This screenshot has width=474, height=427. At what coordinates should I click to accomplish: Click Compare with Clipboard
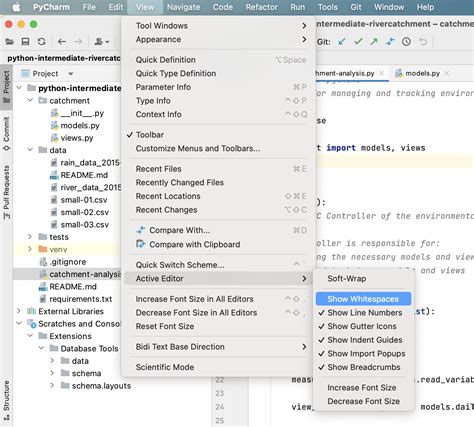217,244
